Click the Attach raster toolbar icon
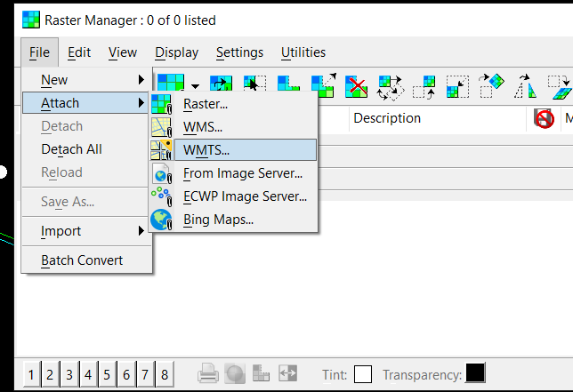 [171, 83]
